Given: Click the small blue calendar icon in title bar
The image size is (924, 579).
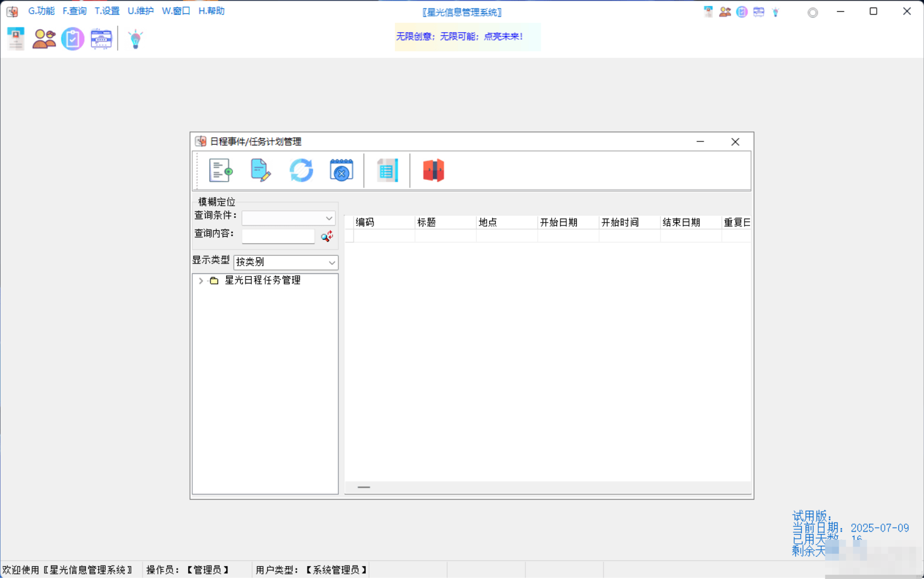Looking at the screenshot, I should [759, 12].
